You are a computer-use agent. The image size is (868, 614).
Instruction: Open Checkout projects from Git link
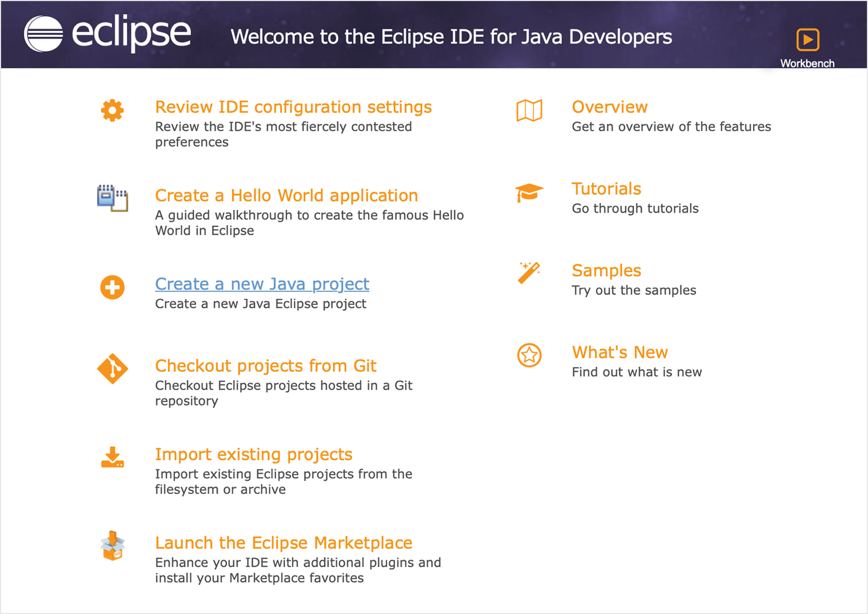(x=266, y=366)
